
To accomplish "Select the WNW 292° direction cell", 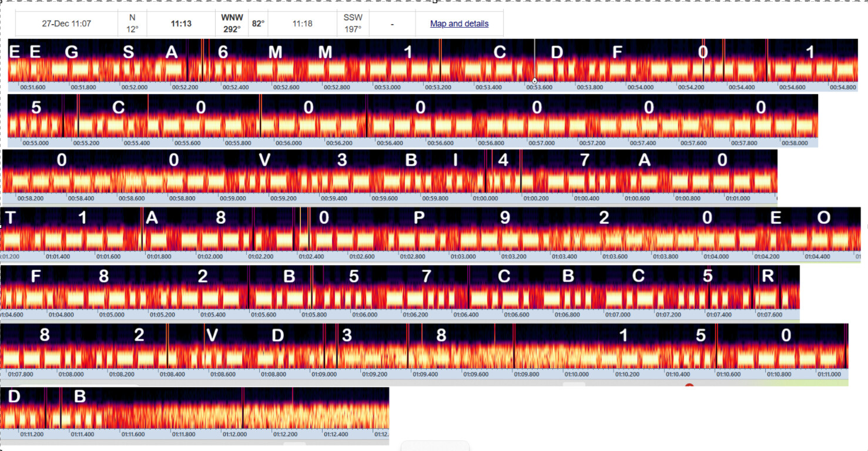I will pos(232,24).
